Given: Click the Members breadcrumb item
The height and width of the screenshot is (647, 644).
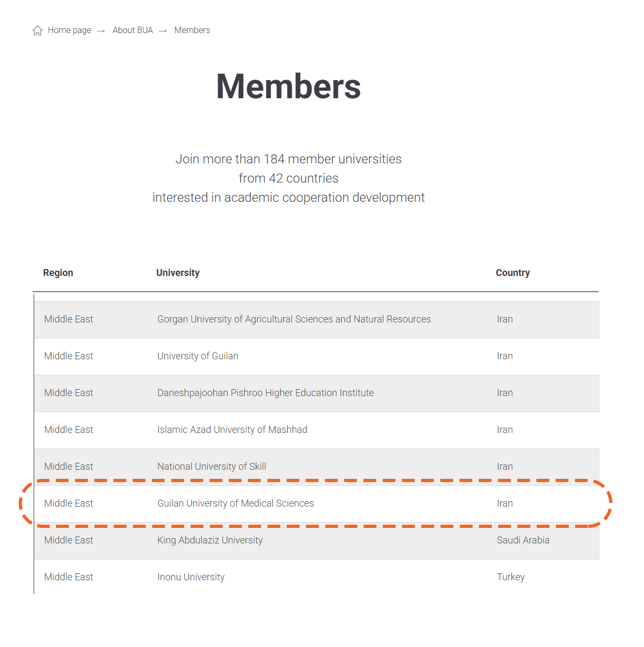Looking at the screenshot, I should [x=192, y=30].
